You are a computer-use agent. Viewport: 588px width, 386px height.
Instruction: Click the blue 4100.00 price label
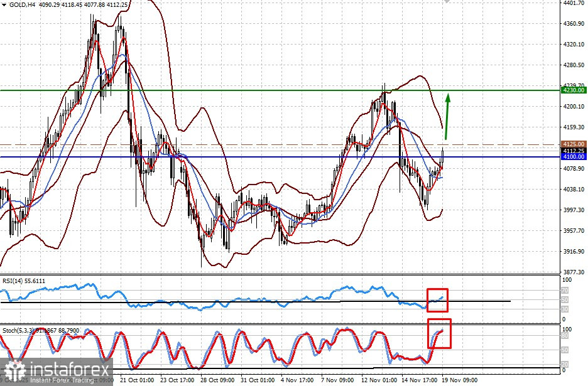[x=574, y=157]
